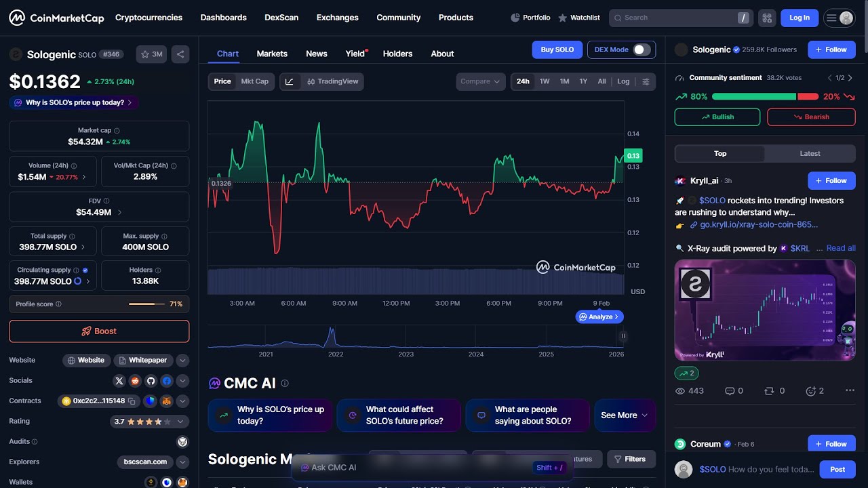The image size is (868, 488).
Task: Open Watchlist from the top bar
Action: 578,18
